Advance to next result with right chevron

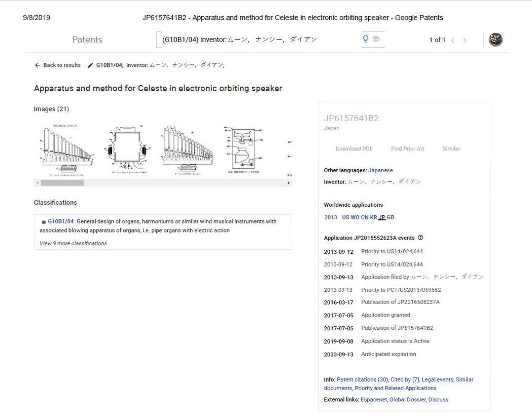pos(465,40)
